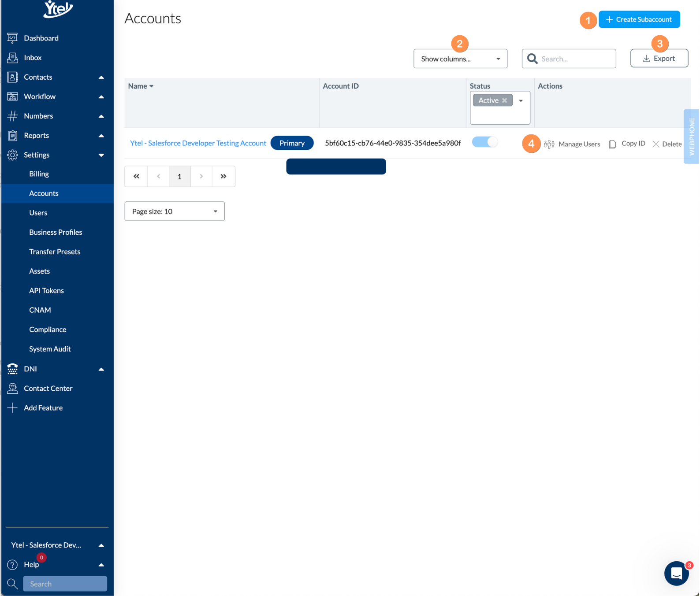Click the Contact Center agent icon
The width and height of the screenshot is (700, 596).
click(x=12, y=388)
